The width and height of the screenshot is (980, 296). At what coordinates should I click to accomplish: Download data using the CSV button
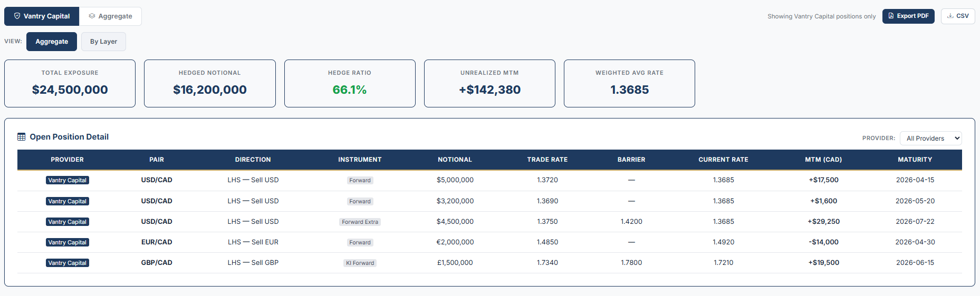957,16
